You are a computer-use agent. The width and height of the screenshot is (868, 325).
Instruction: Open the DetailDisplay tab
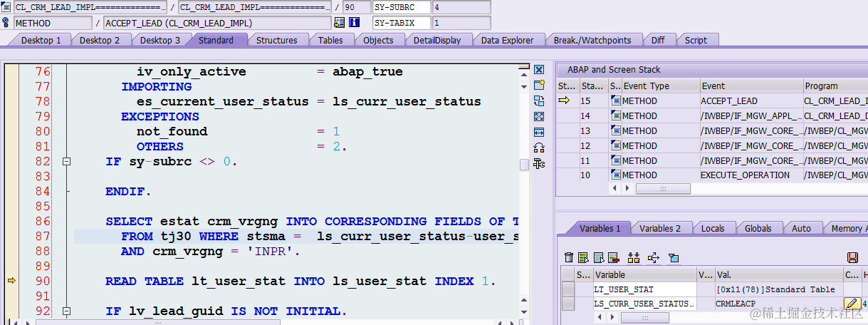click(x=436, y=40)
